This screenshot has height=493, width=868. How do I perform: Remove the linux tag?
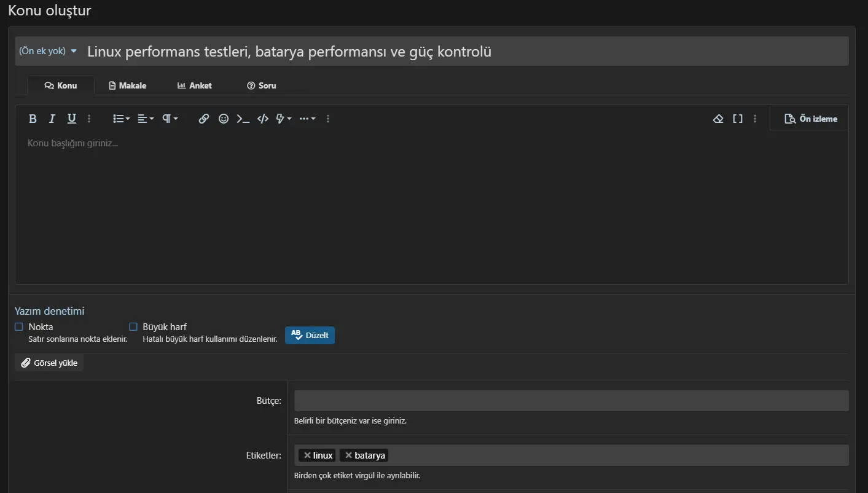coord(308,456)
